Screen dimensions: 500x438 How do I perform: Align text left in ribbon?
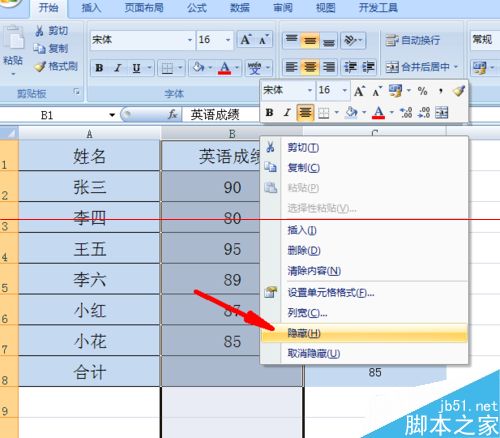(x=291, y=67)
